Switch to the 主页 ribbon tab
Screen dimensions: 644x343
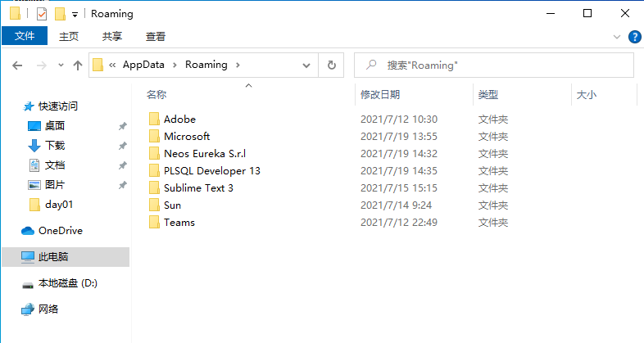(x=69, y=37)
